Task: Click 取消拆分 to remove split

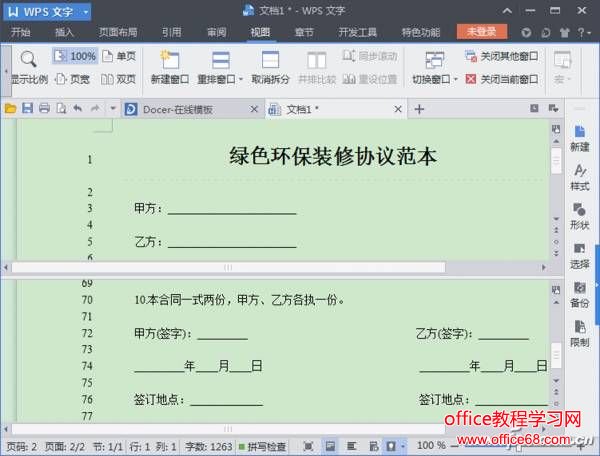Action: point(270,67)
